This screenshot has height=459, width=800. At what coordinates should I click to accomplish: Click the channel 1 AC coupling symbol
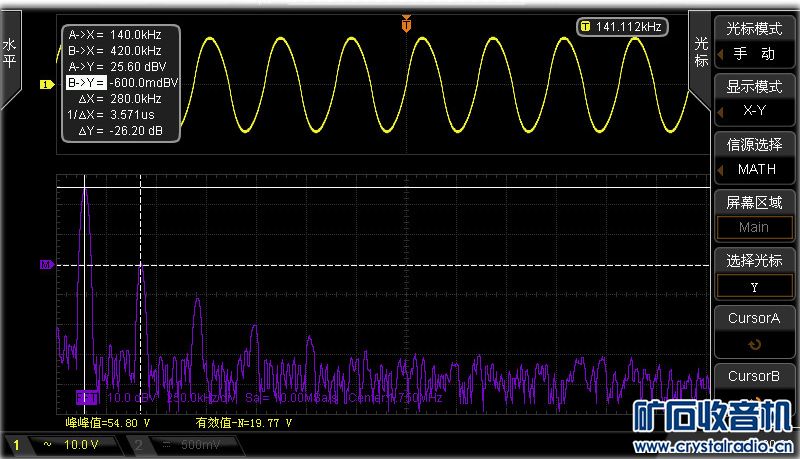46,443
